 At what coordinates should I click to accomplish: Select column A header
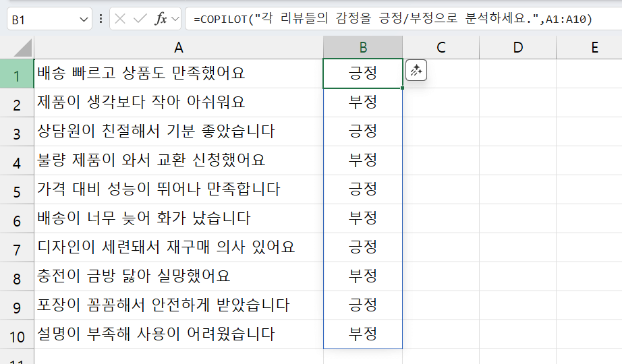click(178, 47)
